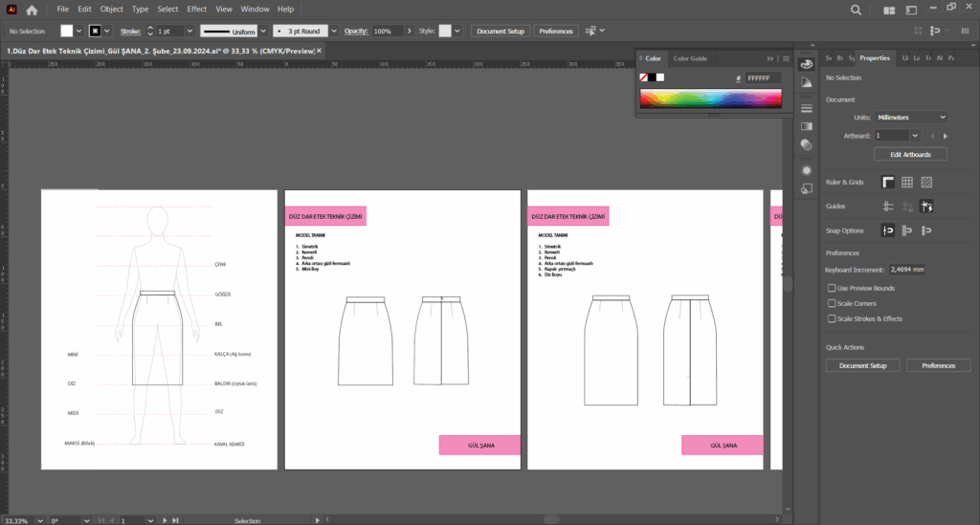980x525 pixels.
Task: Click the Home icon in the menu bar
Action: pos(32,10)
